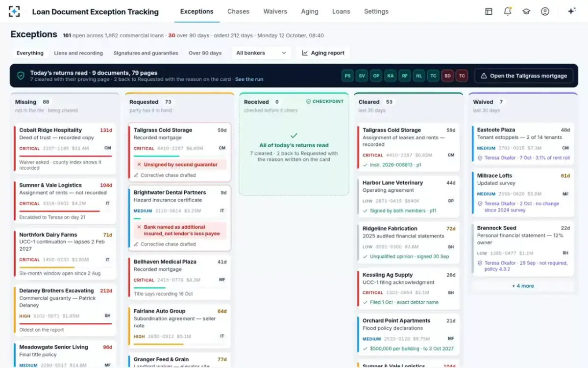
Task: Click the Granger Feed & Grain card title
Action: tap(162, 359)
